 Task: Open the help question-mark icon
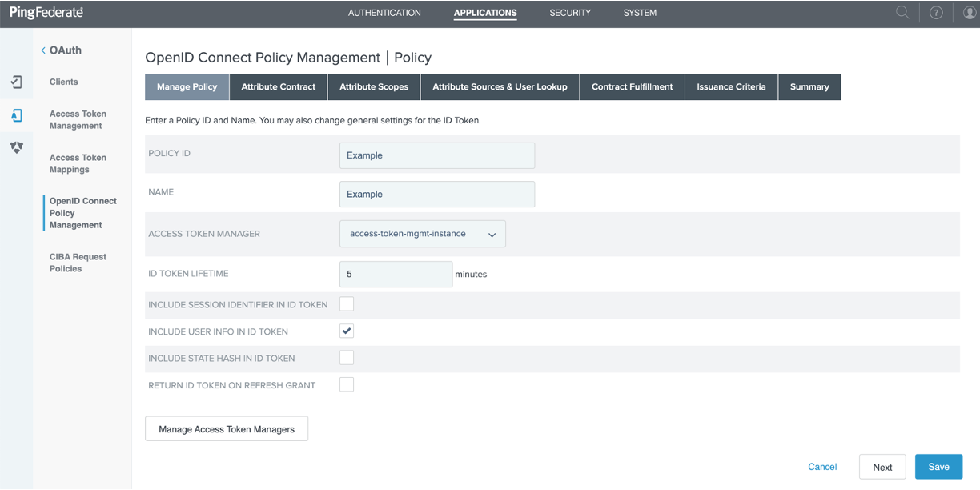tap(935, 12)
